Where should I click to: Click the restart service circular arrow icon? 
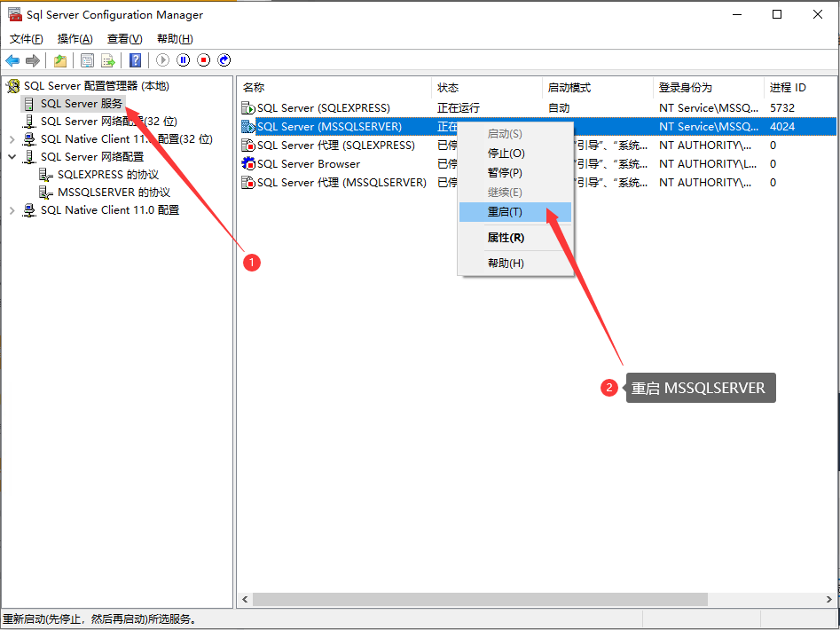click(224, 59)
